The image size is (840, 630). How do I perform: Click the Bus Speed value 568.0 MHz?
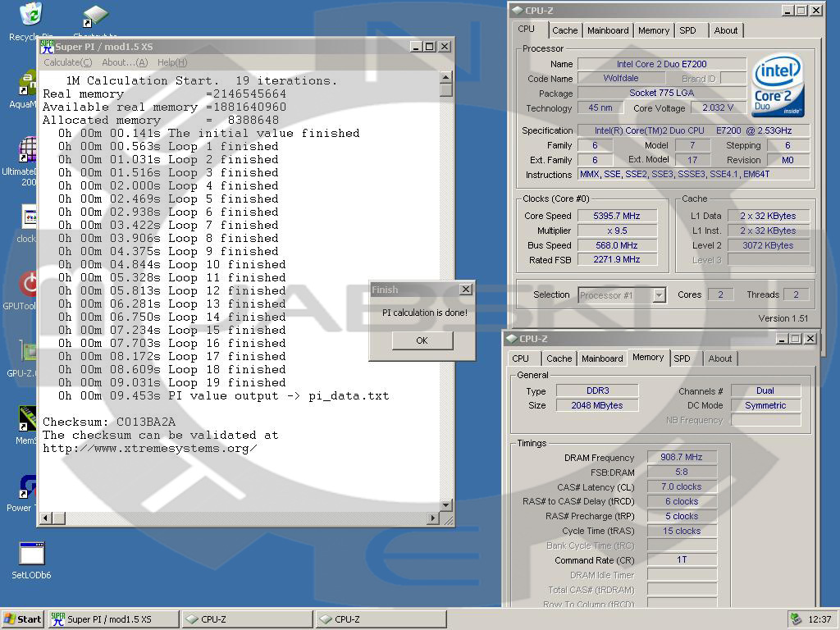617,245
